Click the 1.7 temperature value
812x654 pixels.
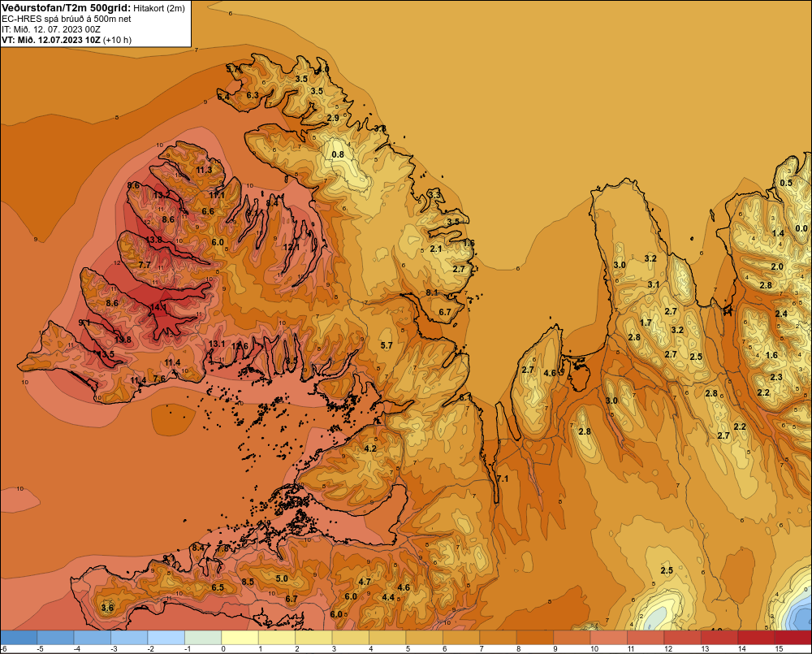coord(646,323)
